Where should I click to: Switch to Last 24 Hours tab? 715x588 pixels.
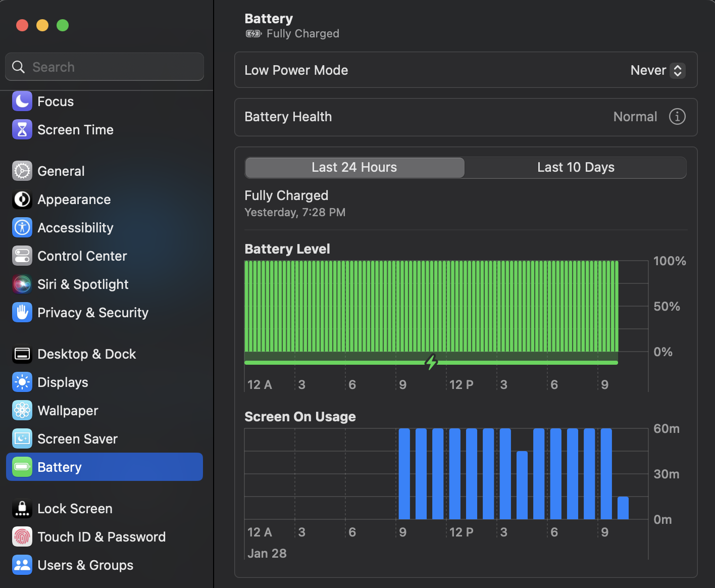click(x=354, y=168)
